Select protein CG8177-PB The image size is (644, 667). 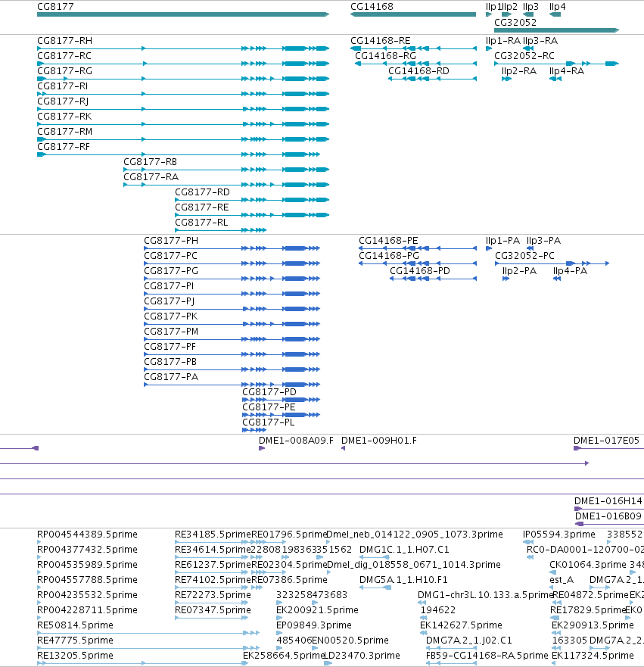click(x=232, y=369)
